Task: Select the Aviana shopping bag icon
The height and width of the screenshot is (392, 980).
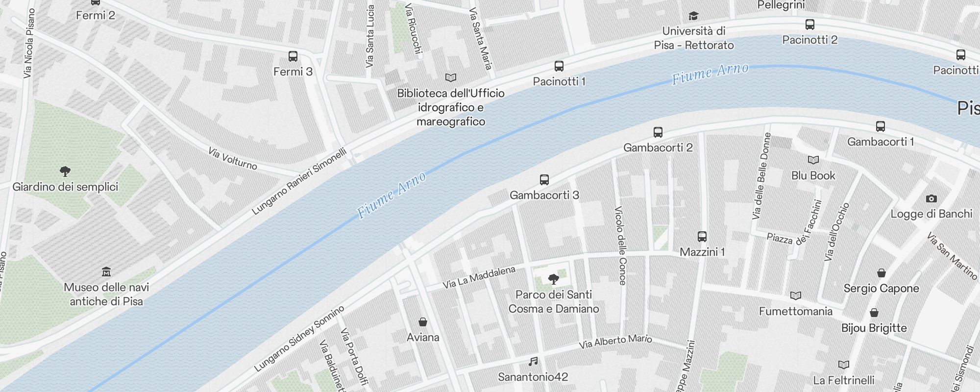Action: (x=423, y=322)
